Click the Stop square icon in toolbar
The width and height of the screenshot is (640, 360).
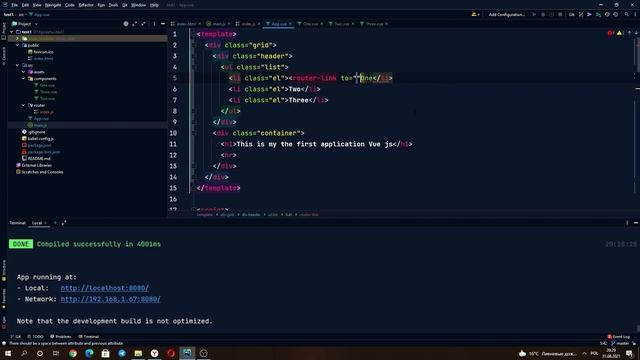pyautogui.click(x=560, y=14)
